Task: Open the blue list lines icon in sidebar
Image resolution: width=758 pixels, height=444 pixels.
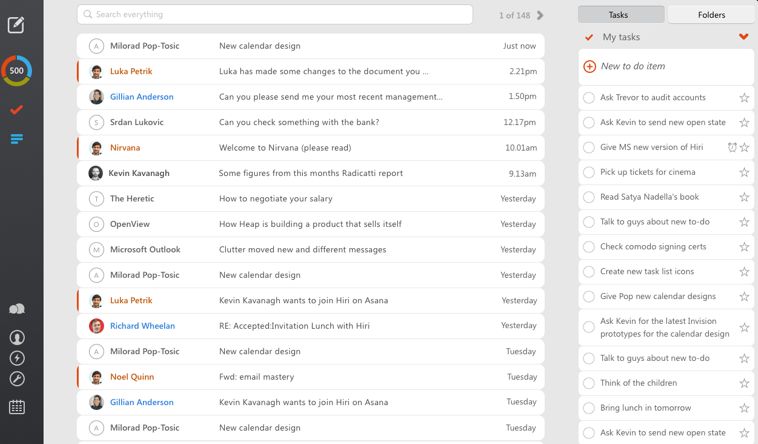Action: point(16,138)
